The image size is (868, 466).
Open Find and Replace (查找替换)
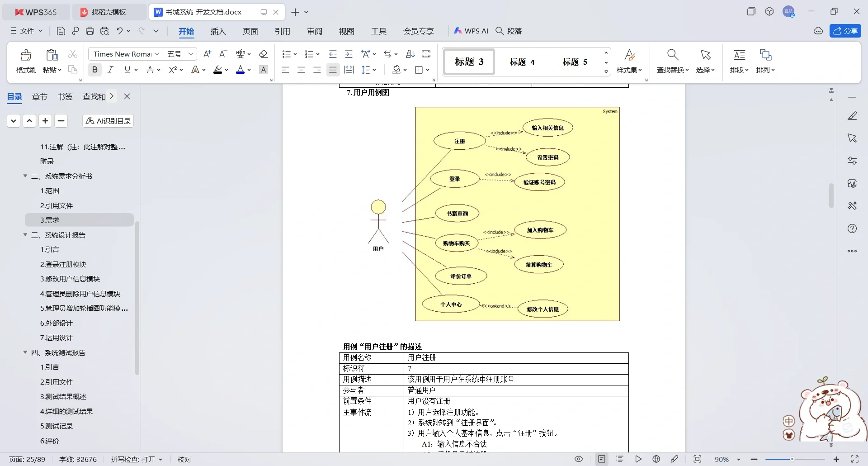click(x=672, y=59)
